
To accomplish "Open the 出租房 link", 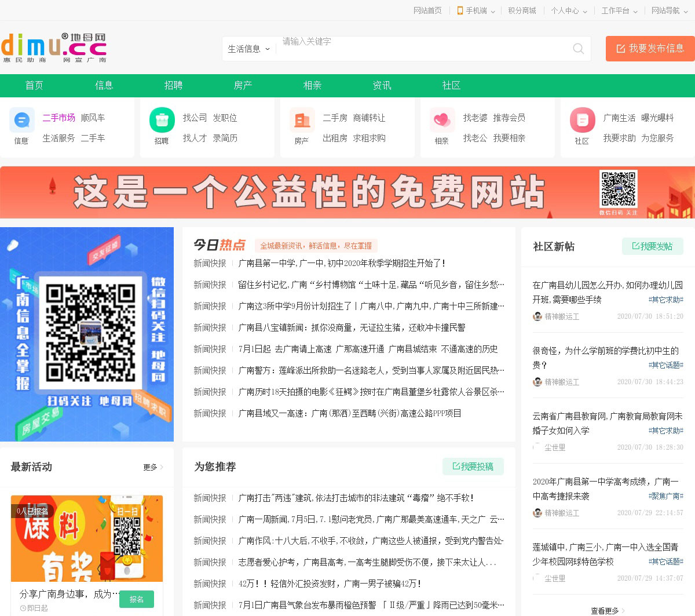I will [335, 138].
